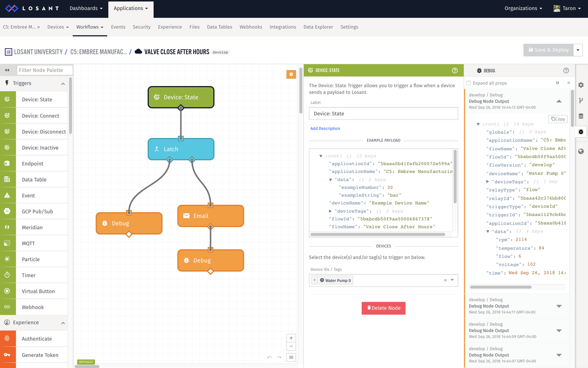Screen dimensions: 588x368
Task: Expand the 14:44:09 Debug Node Output entry
Action: point(559,331)
